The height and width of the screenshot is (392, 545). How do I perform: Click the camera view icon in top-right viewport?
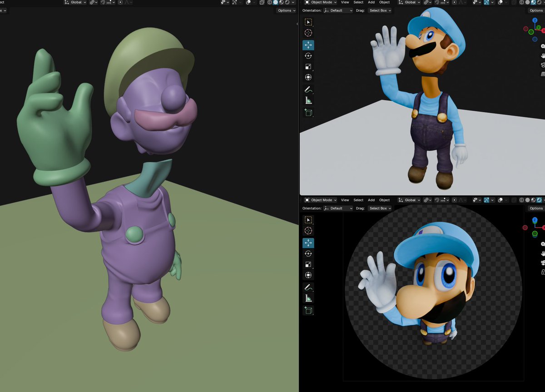(543, 65)
